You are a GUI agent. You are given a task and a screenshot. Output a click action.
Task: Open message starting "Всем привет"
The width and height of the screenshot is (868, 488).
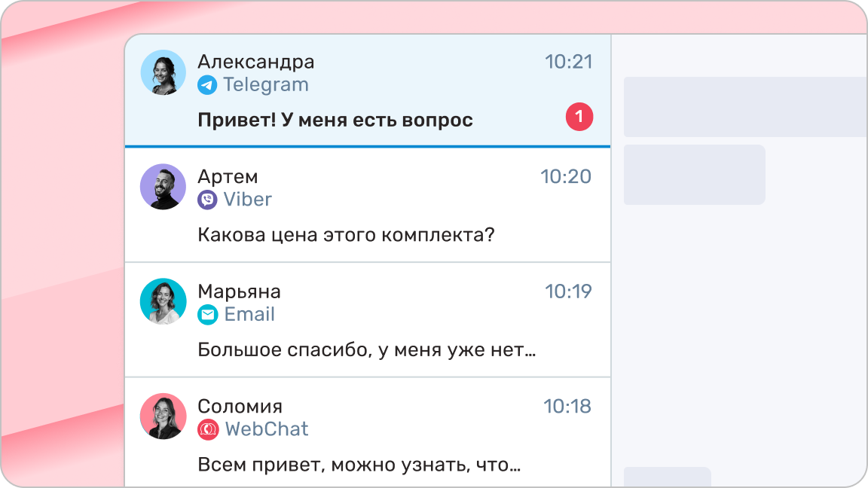[359, 465]
